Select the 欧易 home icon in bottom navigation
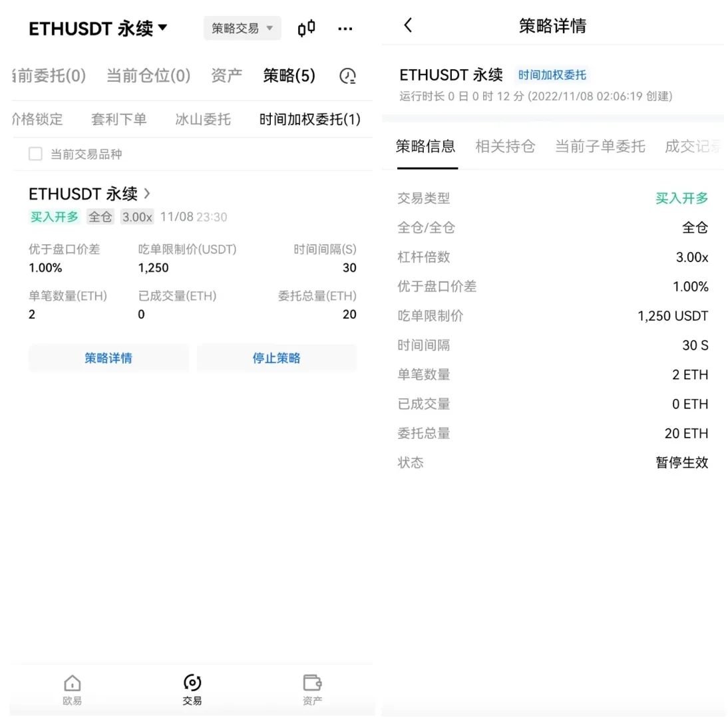Screen dimensions: 728x717 coord(71,688)
